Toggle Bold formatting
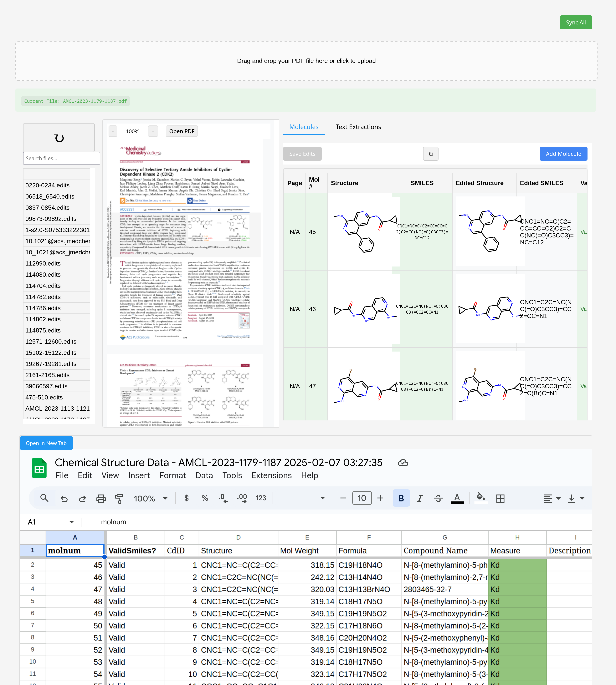Screen dimensions: 616x685 click(401, 498)
